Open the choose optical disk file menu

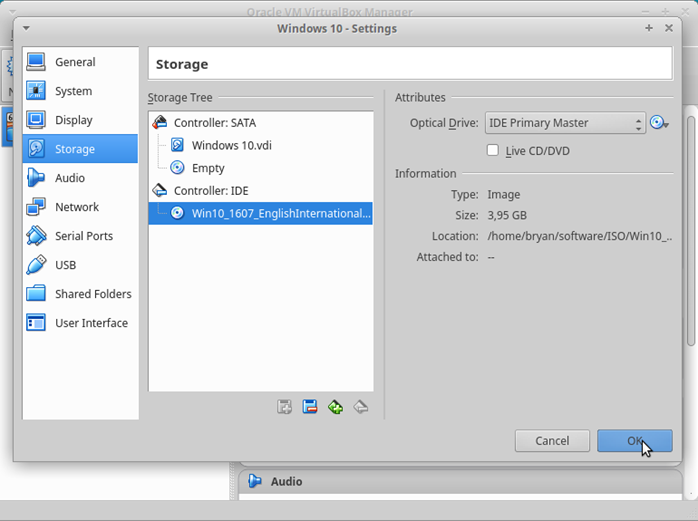659,122
